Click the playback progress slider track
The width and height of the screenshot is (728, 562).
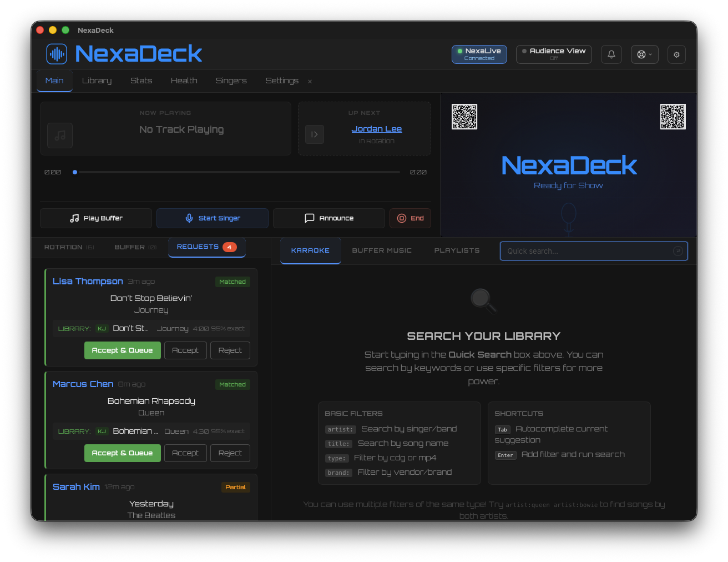[x=239, y=172]
